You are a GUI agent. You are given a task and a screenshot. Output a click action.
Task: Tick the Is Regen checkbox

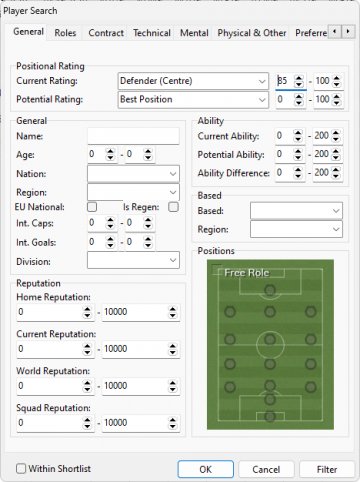pyautogui.click(x=173, y=207)
